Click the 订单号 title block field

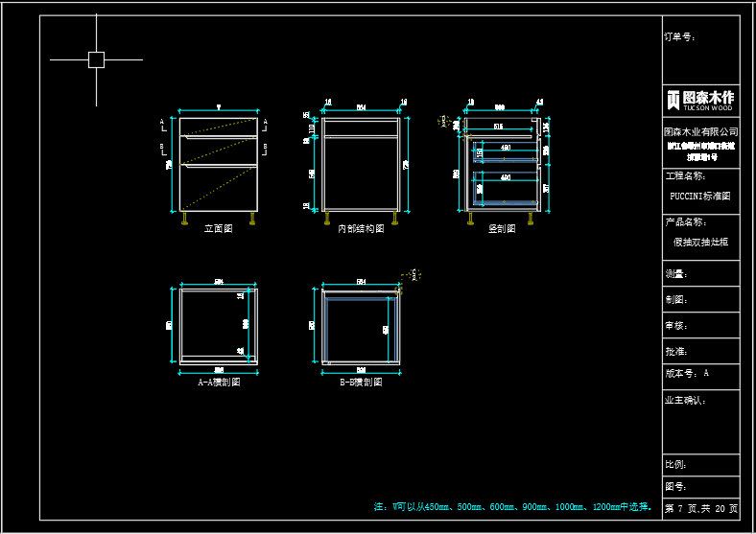coord(701,50)
